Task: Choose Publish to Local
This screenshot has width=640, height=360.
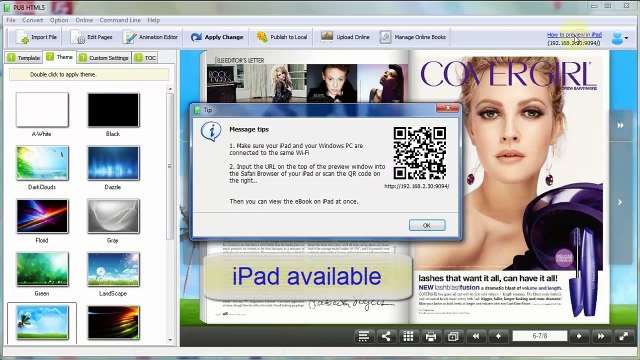Action: click(282, 37)
